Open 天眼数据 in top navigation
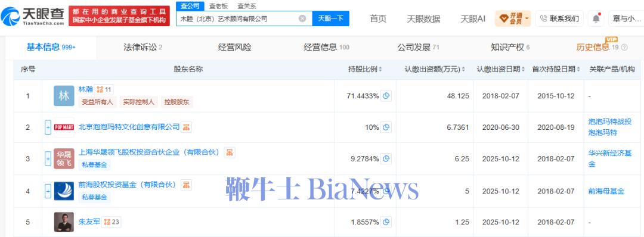This screenshot has height=237, width=644. tap(423, 19)
